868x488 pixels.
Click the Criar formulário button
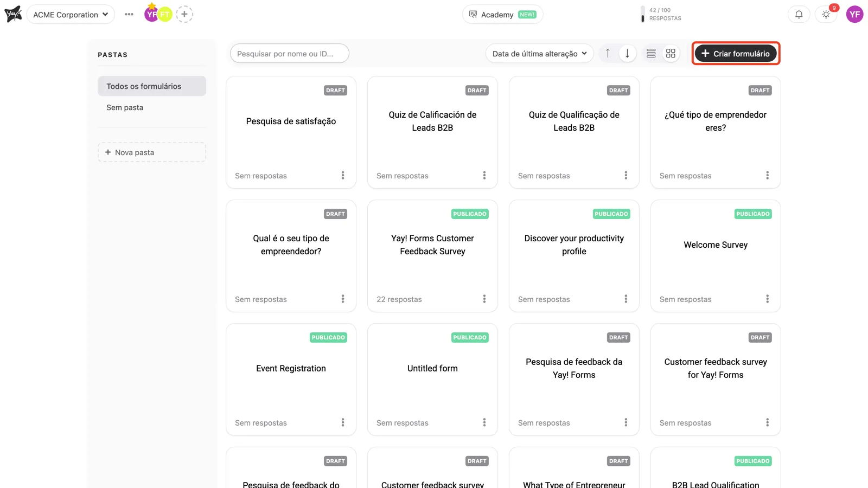point(736,54)
